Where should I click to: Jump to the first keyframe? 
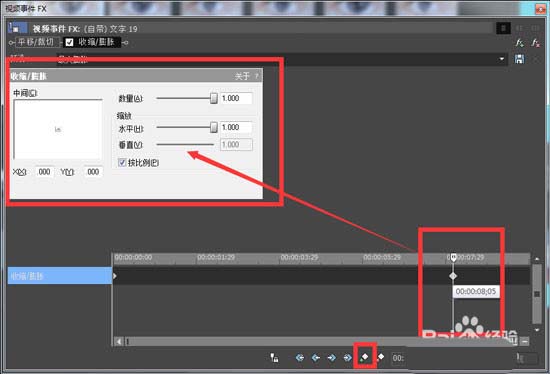click(300, 358)
